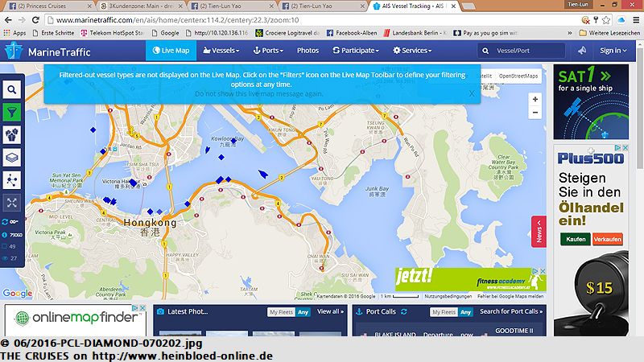Select Any in Latest Photos widget
The image size is (644, 362).
tap(303, 312)
